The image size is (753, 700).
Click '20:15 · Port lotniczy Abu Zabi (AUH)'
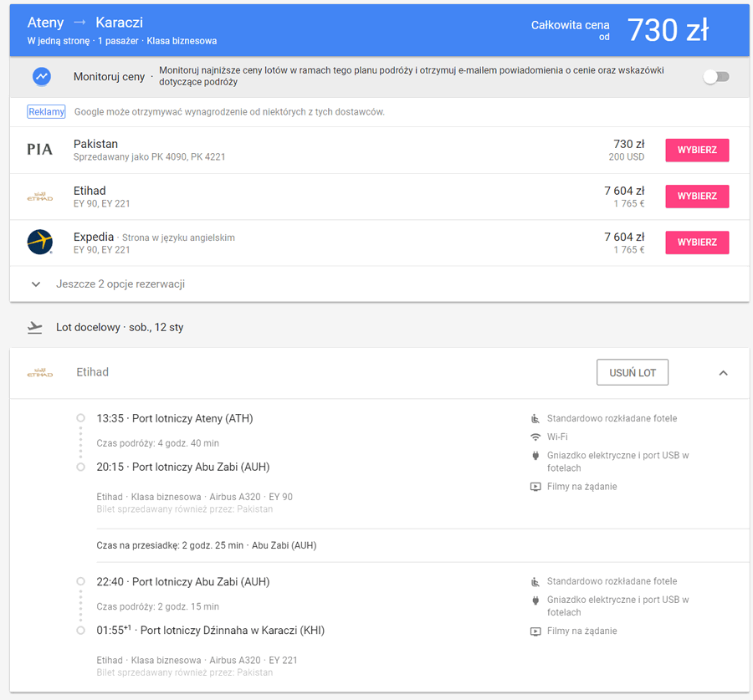point(183,468)
